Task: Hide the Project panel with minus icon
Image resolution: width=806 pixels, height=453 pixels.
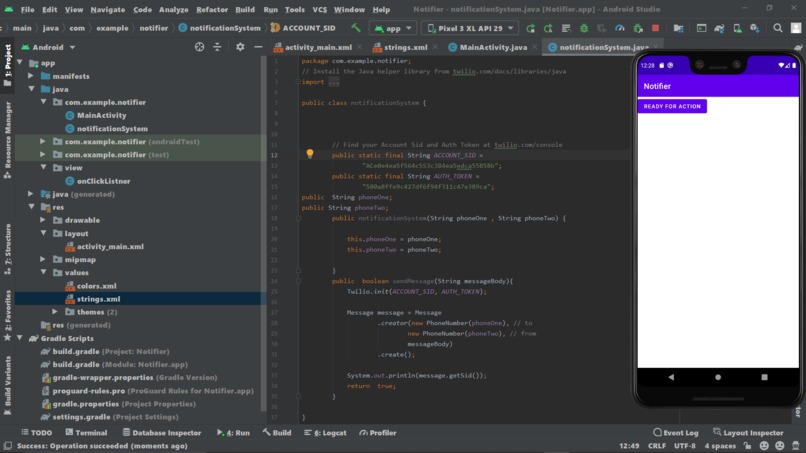Action: 258,47
